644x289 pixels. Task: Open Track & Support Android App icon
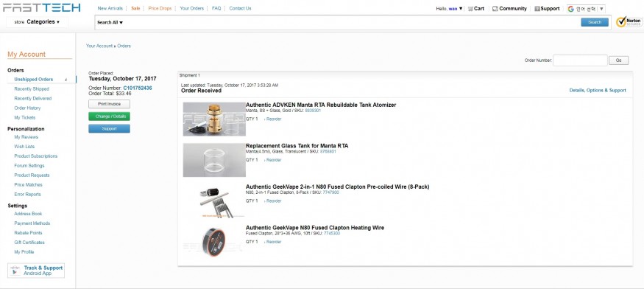coord(15,271)
